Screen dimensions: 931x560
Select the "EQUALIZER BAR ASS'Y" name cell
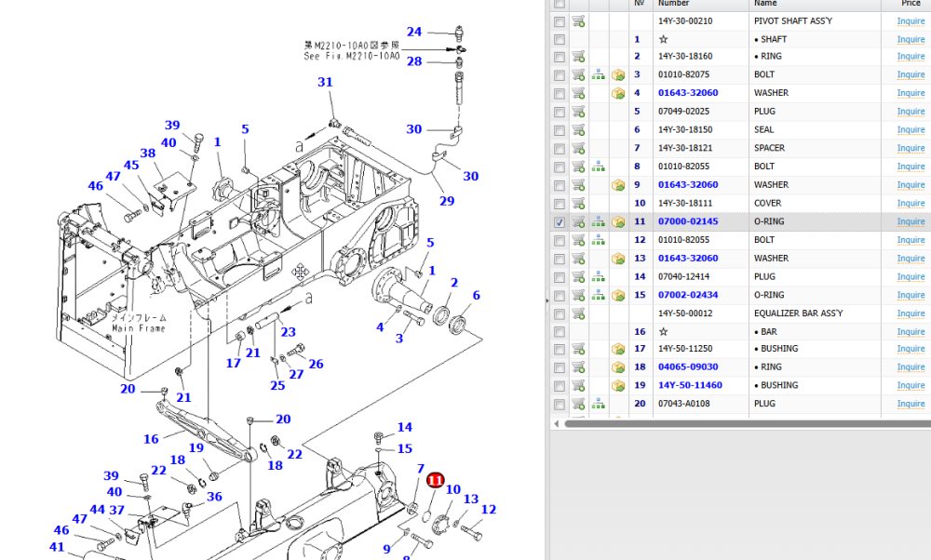(798, 313)
